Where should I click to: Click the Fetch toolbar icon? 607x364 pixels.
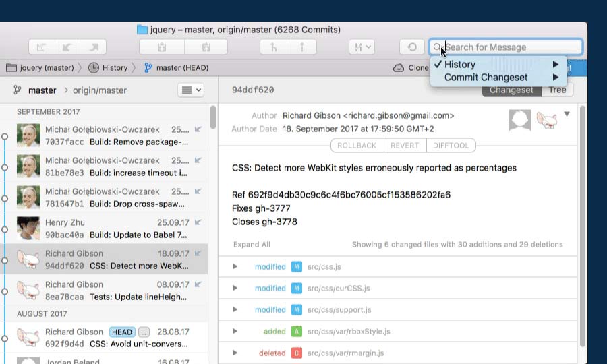pos(41,47)
